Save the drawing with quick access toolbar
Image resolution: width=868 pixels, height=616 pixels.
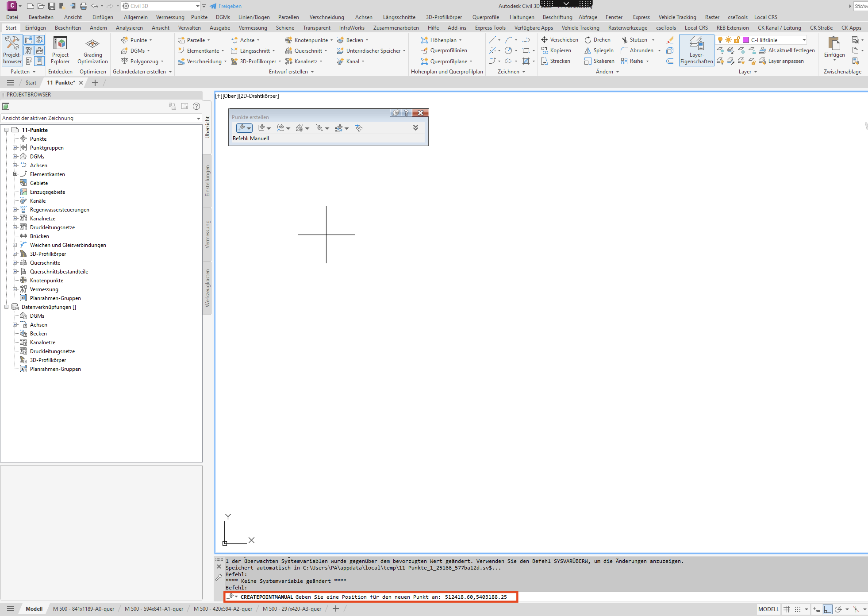pyautogui.click(x=52, y=6)
